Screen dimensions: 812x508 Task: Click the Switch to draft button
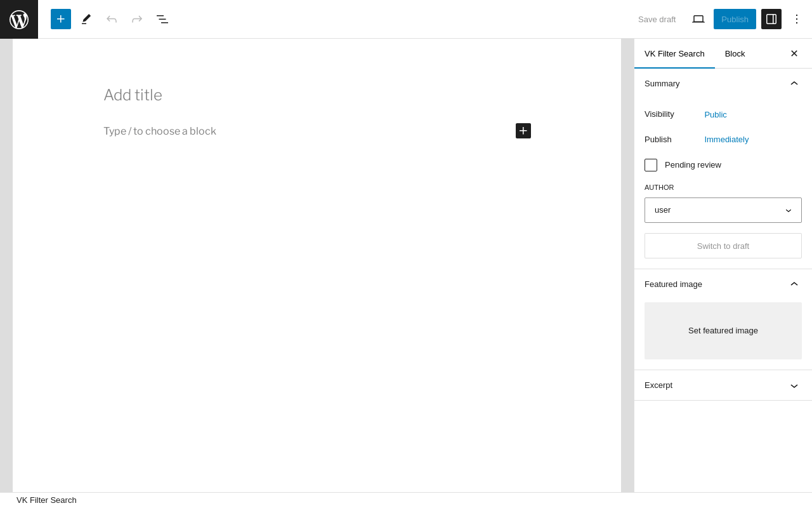pos(723,246)
